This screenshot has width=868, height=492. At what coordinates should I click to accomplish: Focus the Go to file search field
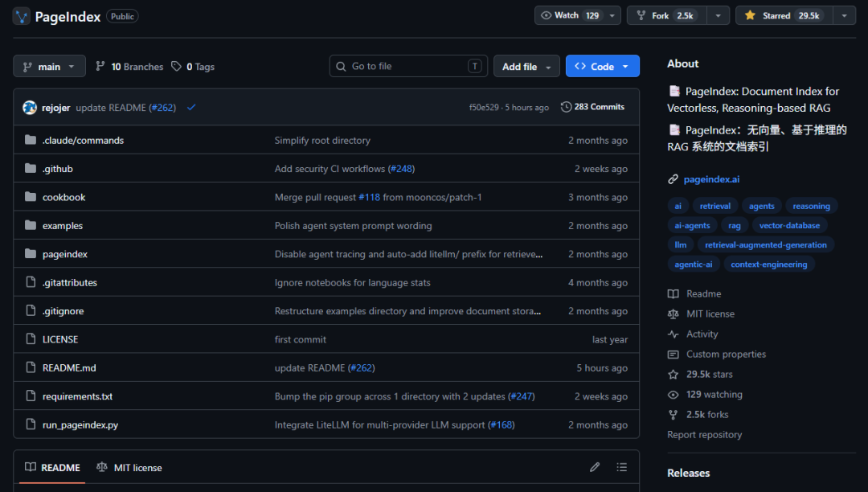click(408, 66)
